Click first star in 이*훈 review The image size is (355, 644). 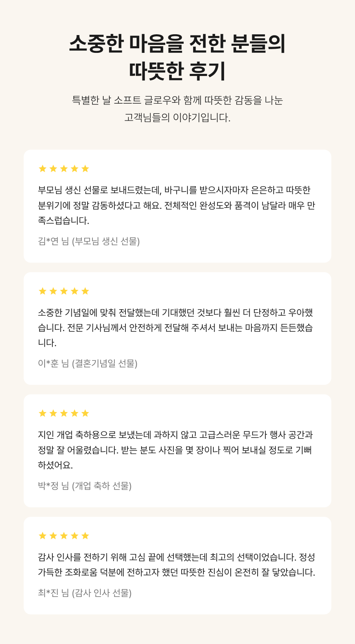coord(42,291)
